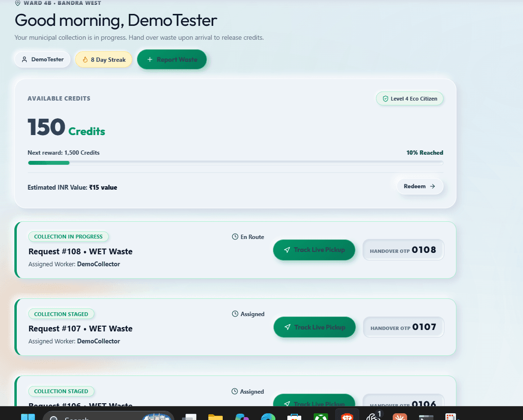Click 'Request #107 • WET Waste' title
This screenshot has width=523, height=420.
(80, 329)
